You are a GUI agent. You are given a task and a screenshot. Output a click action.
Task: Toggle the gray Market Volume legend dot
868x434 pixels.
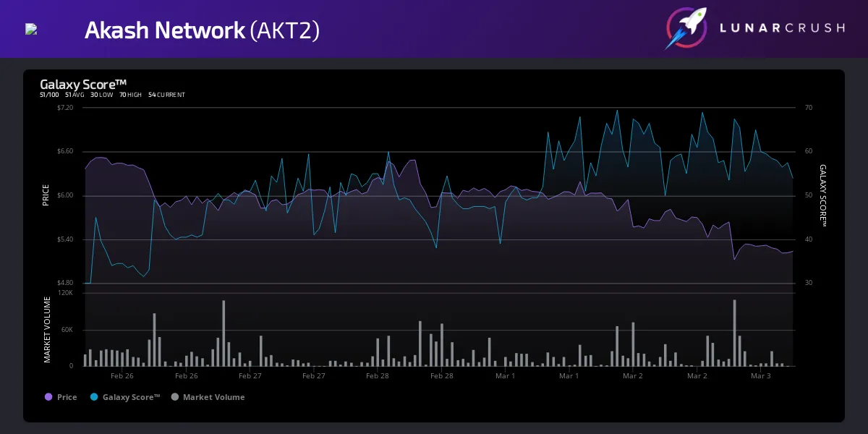click(174, 397)
